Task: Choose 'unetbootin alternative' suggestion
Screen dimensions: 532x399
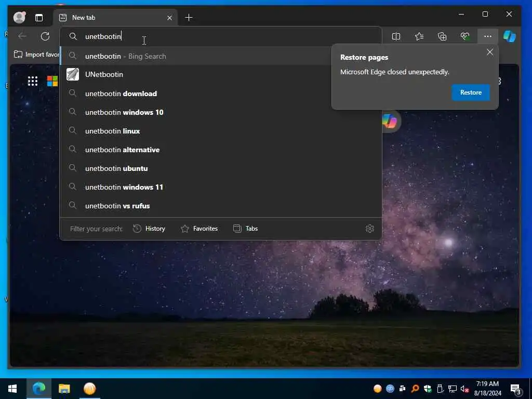Action: point(220,149)
